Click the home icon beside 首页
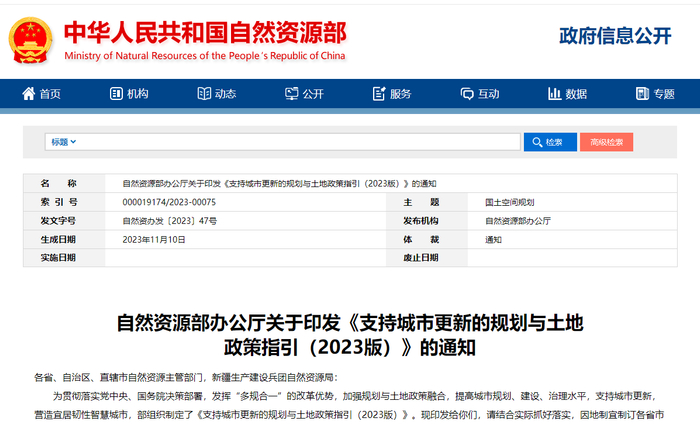 29,94
